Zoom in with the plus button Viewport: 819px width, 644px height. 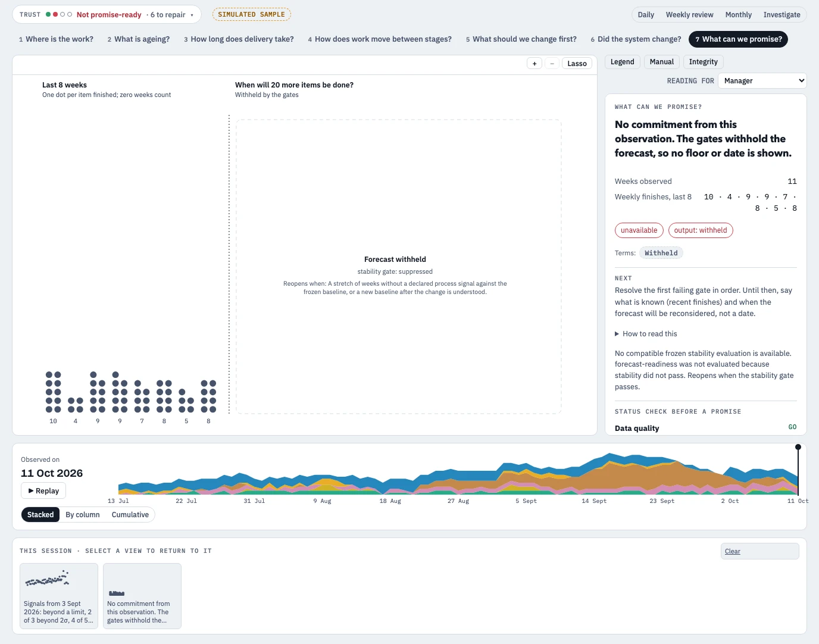534,64
